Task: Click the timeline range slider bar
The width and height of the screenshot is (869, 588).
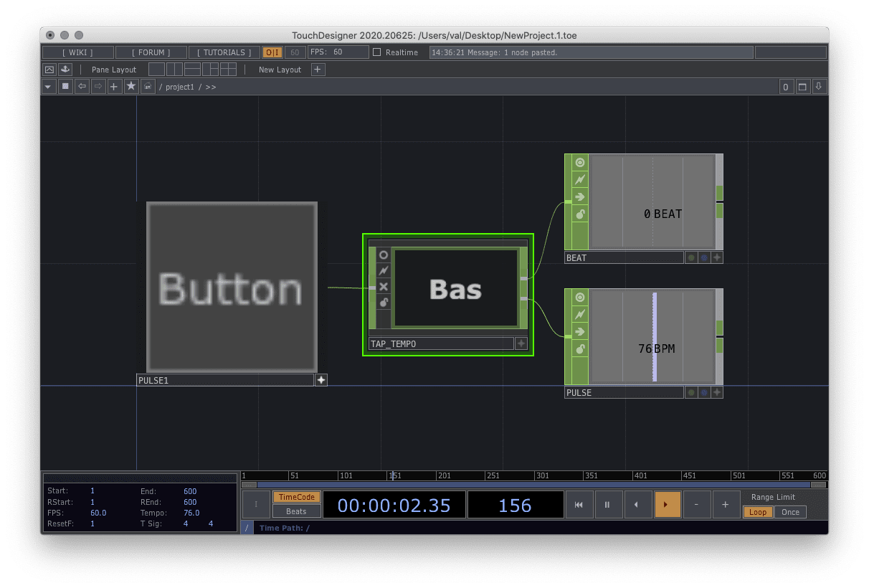Action: tap(533, 485)
